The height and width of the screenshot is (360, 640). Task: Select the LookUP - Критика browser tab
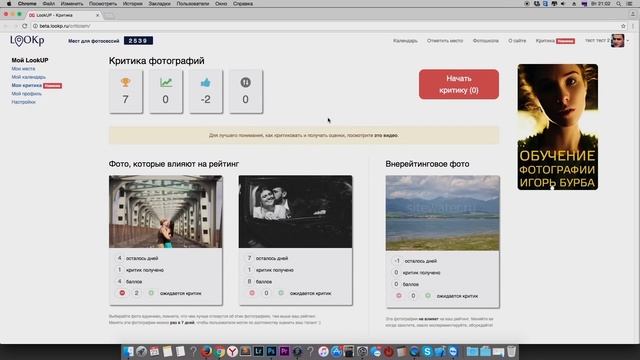[x=64, y=15]
